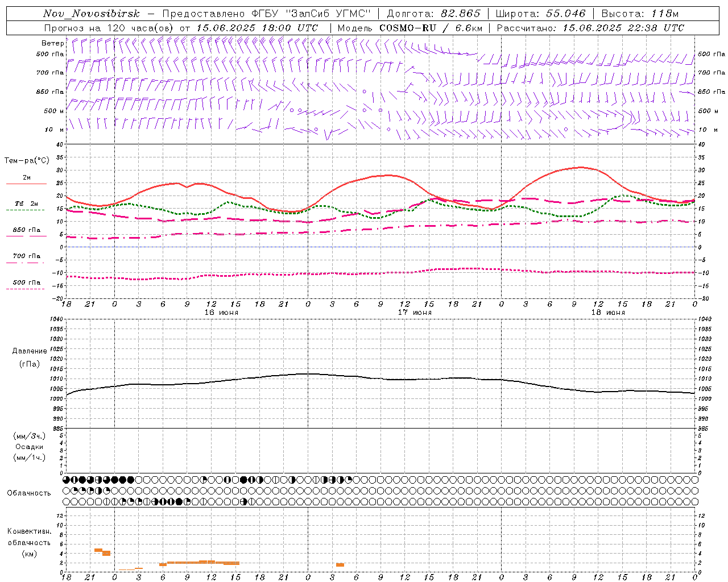Click the "16 июня" date label
The image size is (728, 582).
(222, 313)
